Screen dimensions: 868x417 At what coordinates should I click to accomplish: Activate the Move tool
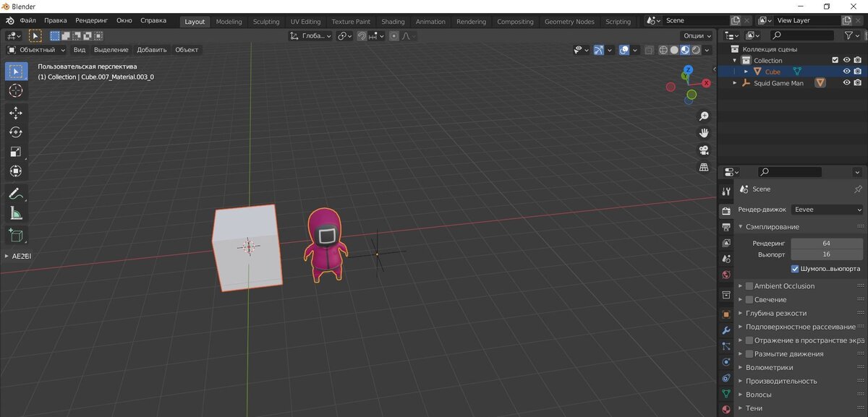coord(16,113)
